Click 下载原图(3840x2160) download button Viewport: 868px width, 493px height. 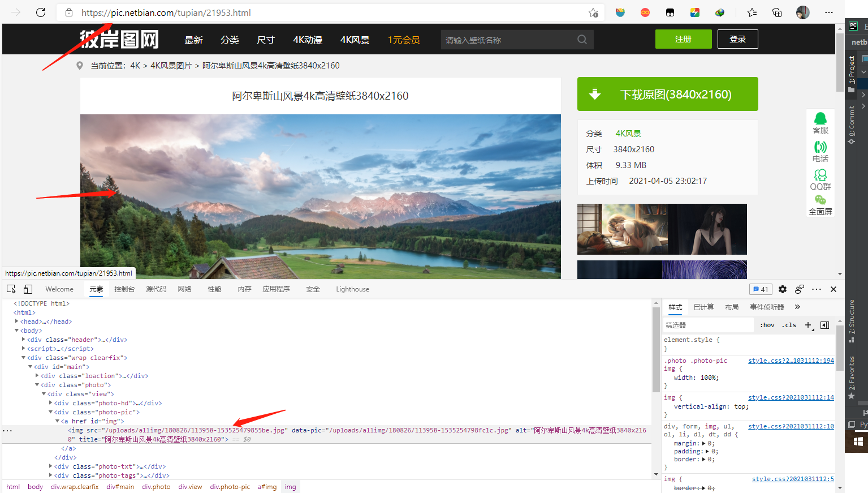667,94
